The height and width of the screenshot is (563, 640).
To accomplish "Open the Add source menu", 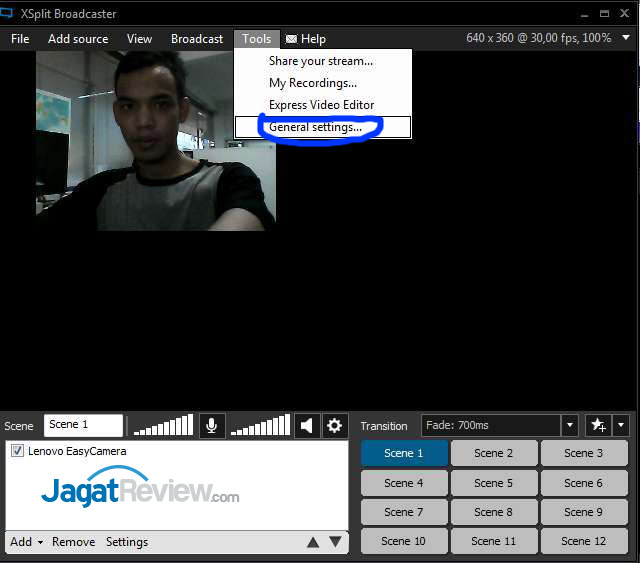I will (78, 39).
